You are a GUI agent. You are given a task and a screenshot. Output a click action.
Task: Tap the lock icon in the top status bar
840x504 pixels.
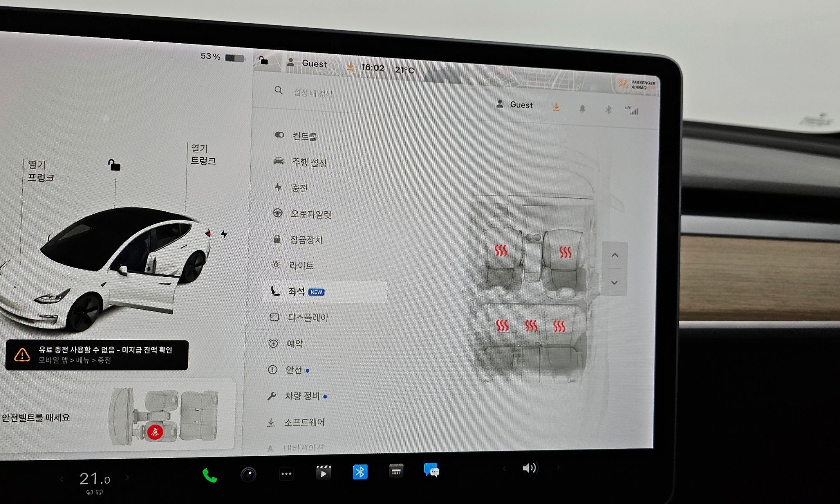(x=263, y=60)
